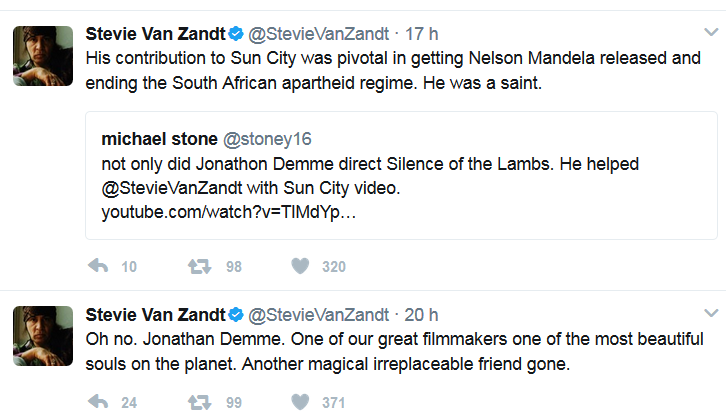Reply to the Jonathan Demme tribute tweet
The image size is (726, 420).
pyautogui.click(x=98, y=401)
